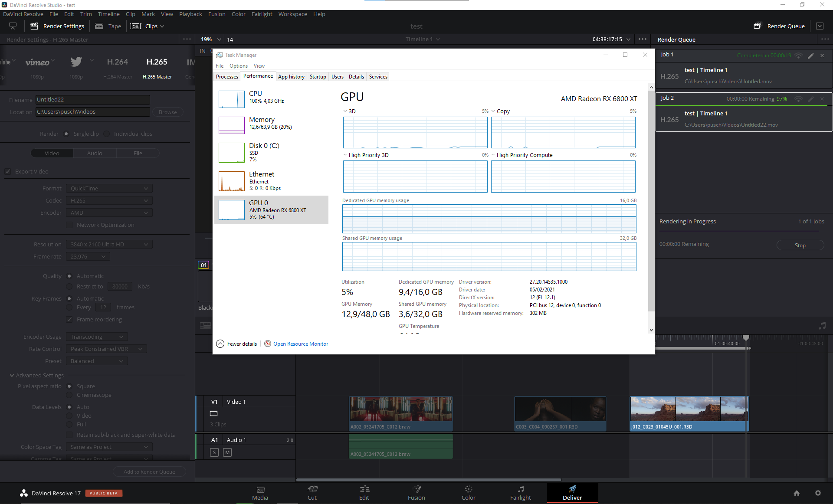Click the music note audio icon
The width and height of the screenshot is (833, 504).
point(822,326)
